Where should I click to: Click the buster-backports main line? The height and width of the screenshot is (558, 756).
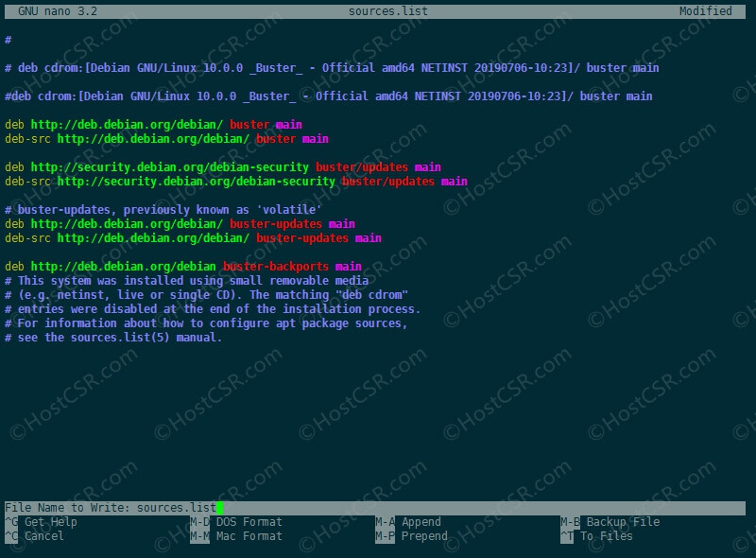tap(183, 267)
